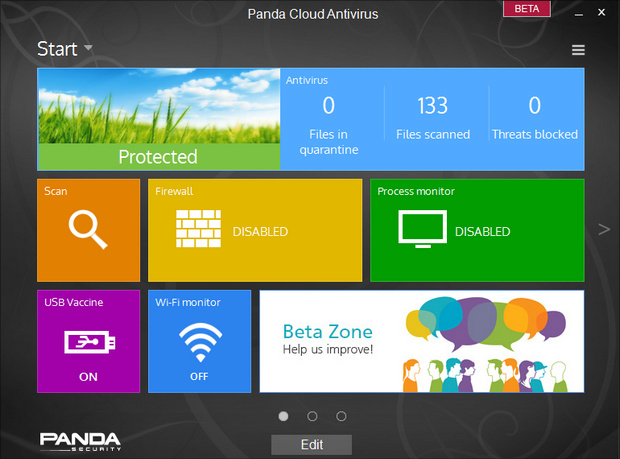
Task: View 0 Threats blocked
Action: pyautogui.click(x=535, y=118)
